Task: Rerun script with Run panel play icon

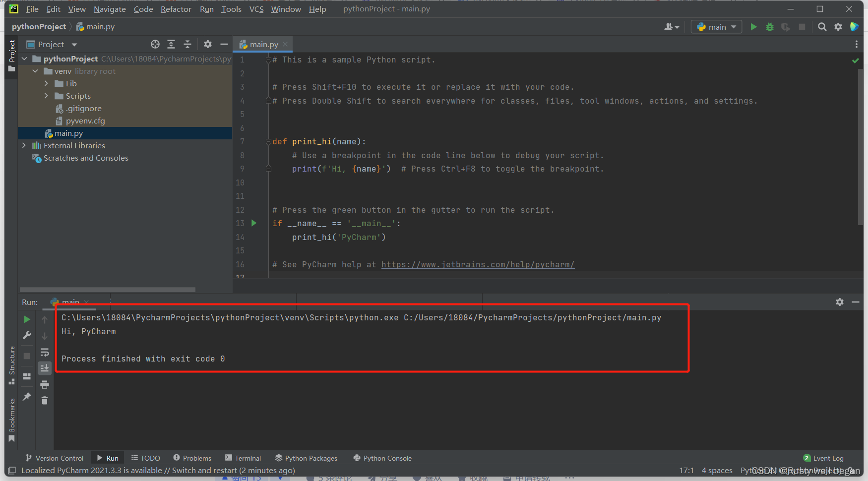Action: coord(27,319)
